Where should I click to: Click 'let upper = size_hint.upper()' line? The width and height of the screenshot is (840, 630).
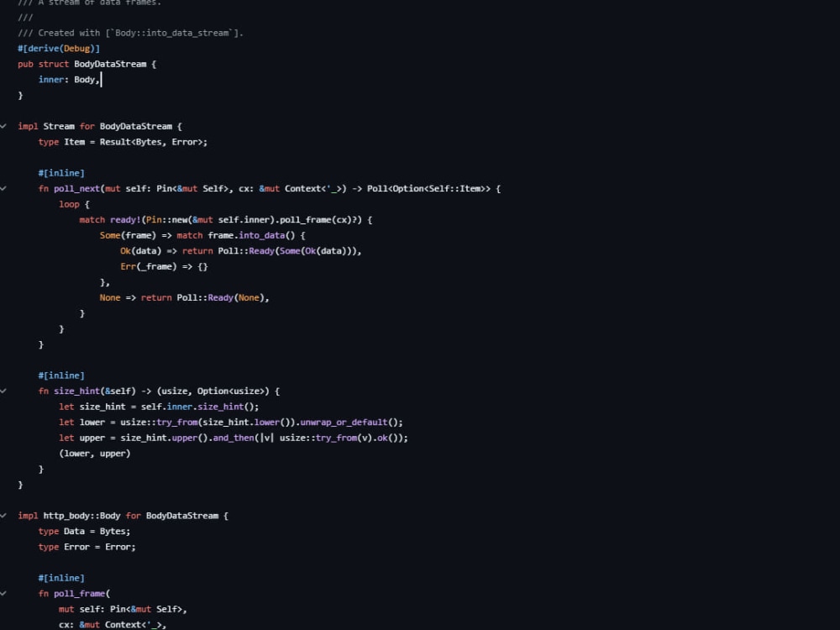(x=233, y=438)
